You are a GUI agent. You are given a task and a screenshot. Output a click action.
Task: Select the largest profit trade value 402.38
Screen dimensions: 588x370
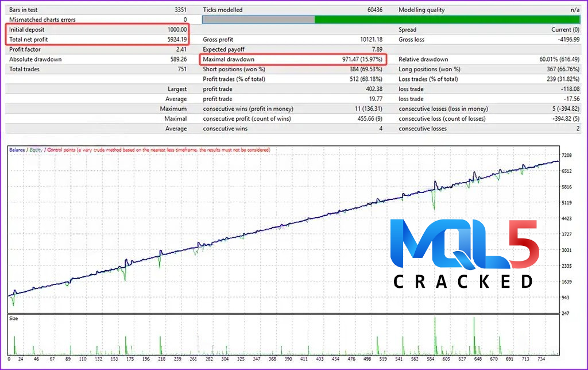point(374,89)
